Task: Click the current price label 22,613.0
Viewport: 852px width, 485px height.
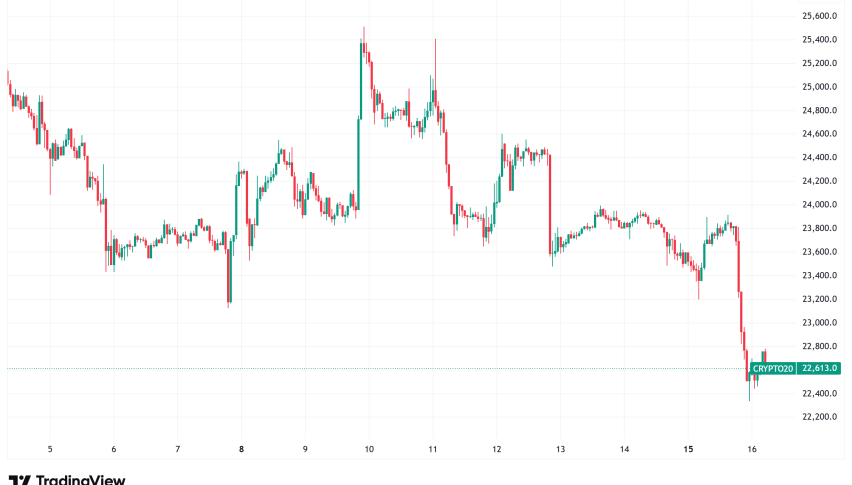Action: tap(819, 369)
